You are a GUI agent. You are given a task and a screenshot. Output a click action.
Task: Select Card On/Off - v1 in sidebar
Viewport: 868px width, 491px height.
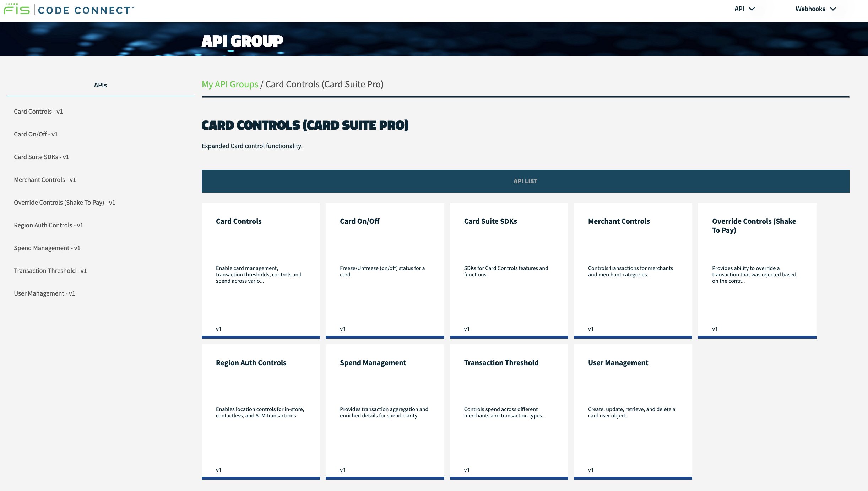[36, 134]
